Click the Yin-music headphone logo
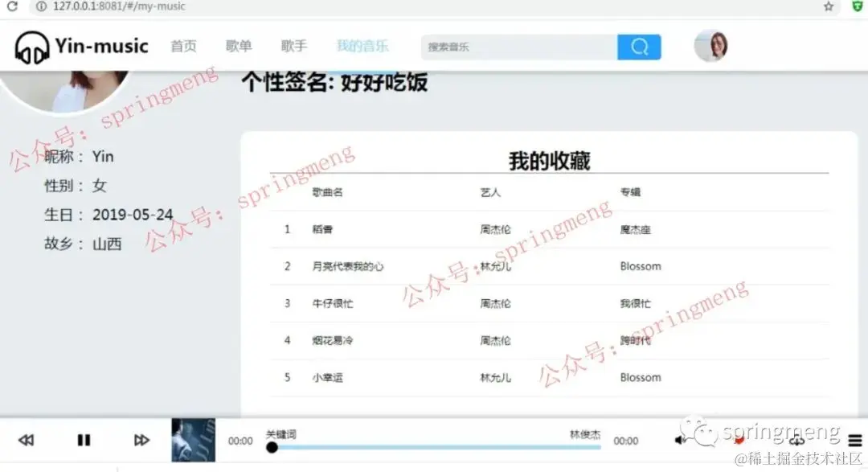 tap(31, 47)
